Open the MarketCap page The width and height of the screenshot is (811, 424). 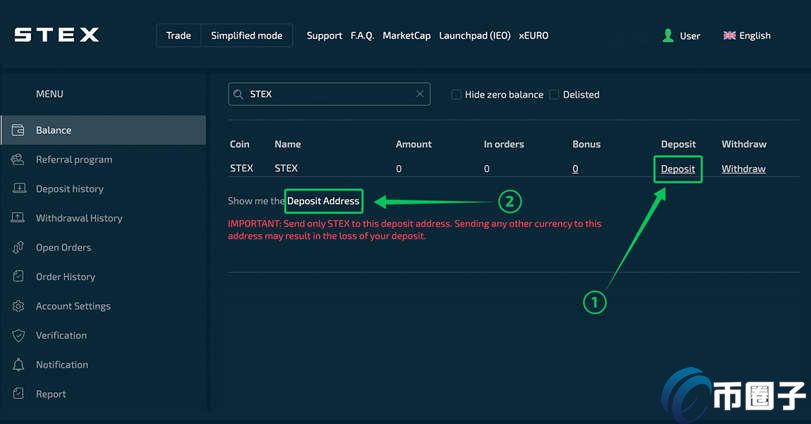(407, 35)
